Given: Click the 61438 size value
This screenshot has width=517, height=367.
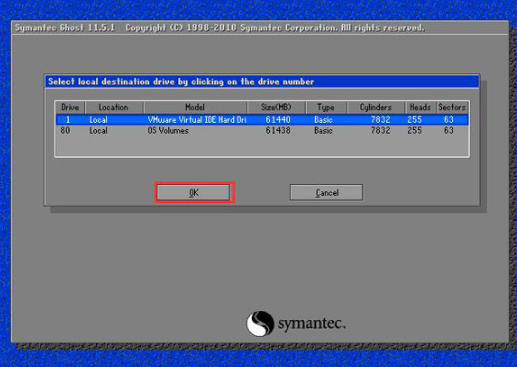Looking at the screenshot, I should tap(278, 130).
